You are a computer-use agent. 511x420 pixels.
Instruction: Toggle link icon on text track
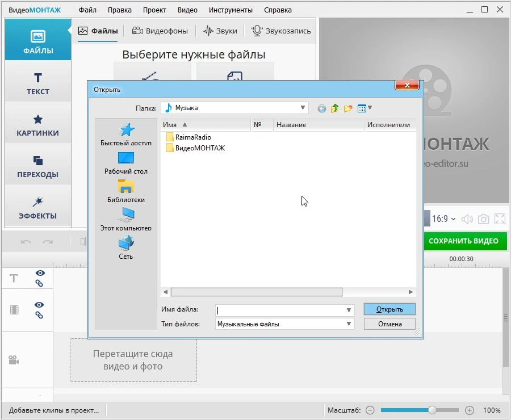pyautogui.click(x=39, y=283)
